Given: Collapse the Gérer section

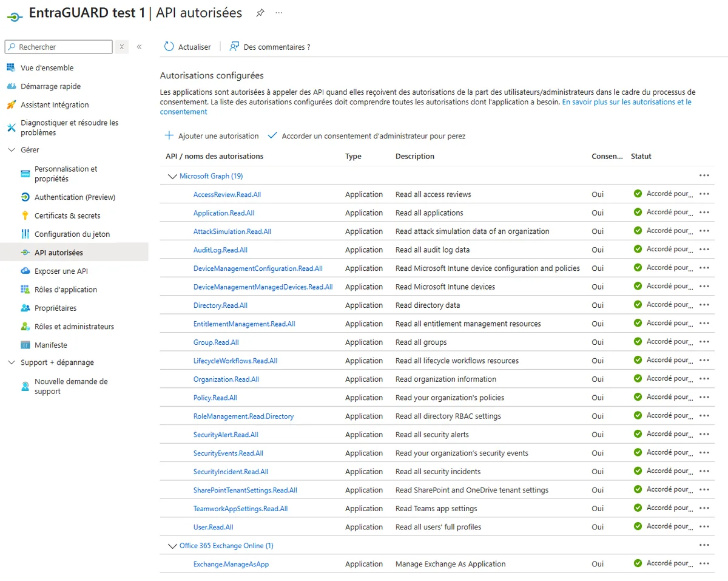Looking at the screenshot, I should coord(11,150).
